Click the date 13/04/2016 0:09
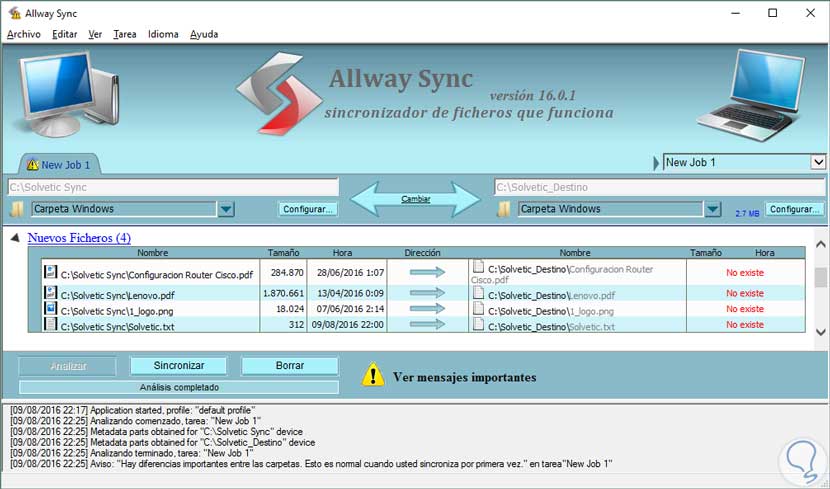Image resolution: width=830 pixels, height=489 pixels. click(350, 293)
